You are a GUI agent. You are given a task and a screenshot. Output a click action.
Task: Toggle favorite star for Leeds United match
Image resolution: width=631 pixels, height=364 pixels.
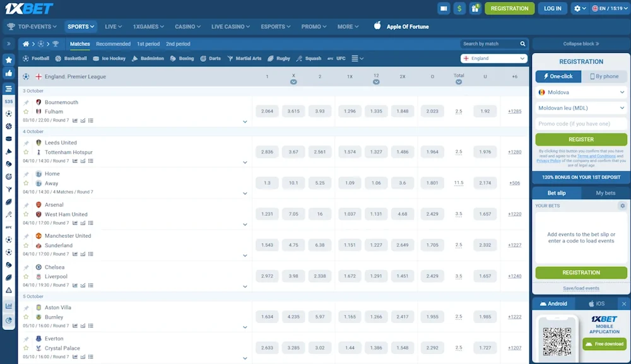(x=26, y=153)
